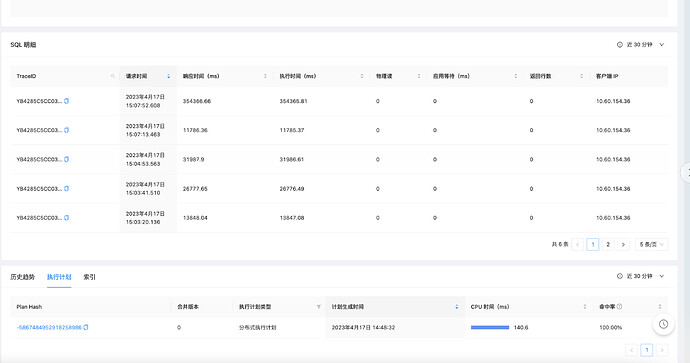Copy the TraceID of the 15:03:20 request
This screenshot has height=363, width=690.
(66, 218)
